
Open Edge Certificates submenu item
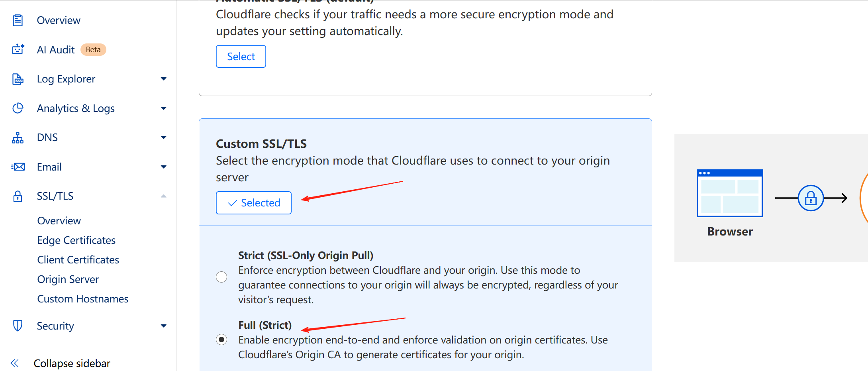(x=76, y=240)
